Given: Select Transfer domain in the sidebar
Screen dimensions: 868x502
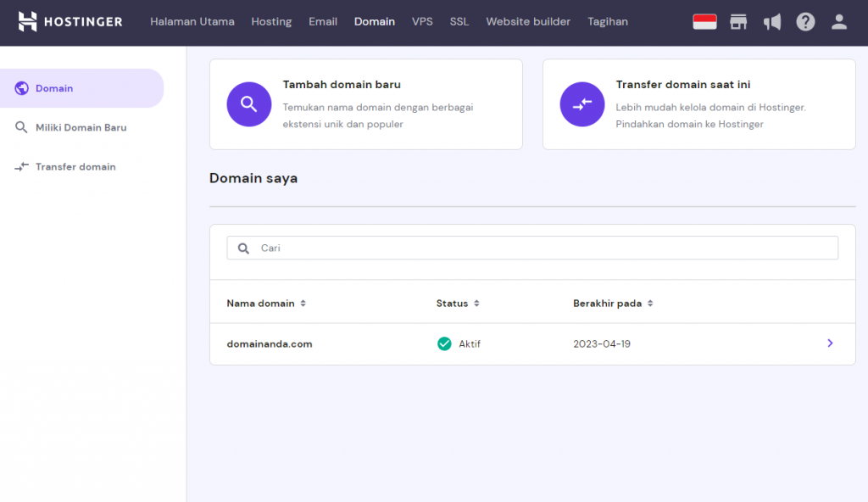Looking at the screenshot, I should [x=75, y=167].
